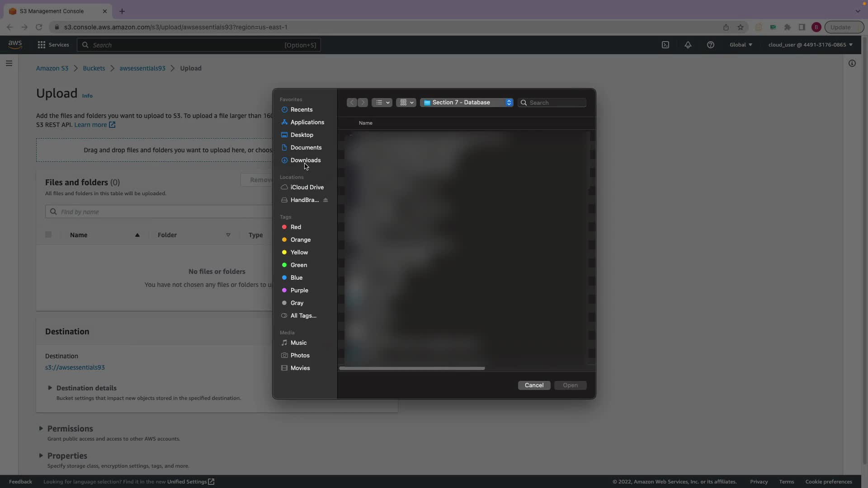
Task: Eject the HandBrake volume
Action: [x=325, y=200]
